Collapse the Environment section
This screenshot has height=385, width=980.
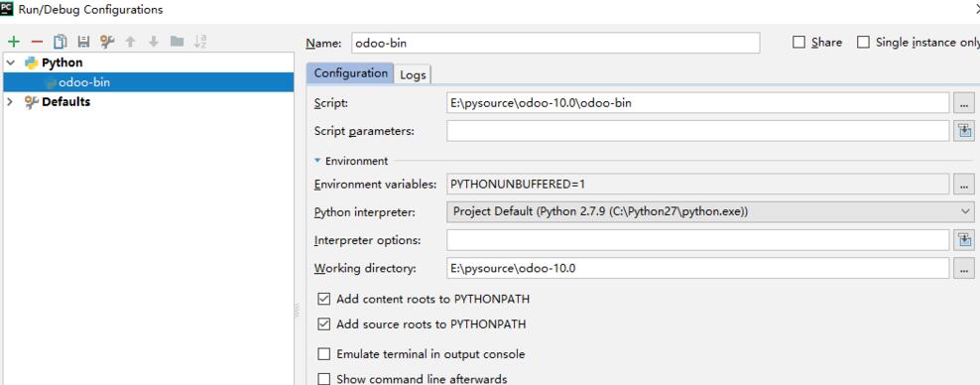[x=317, y=161]
